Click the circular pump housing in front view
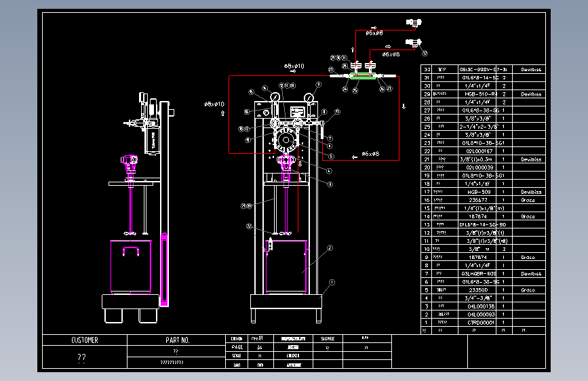Viewport: 588px width, 381px height. pyautogui.click(x=286, y=140)
